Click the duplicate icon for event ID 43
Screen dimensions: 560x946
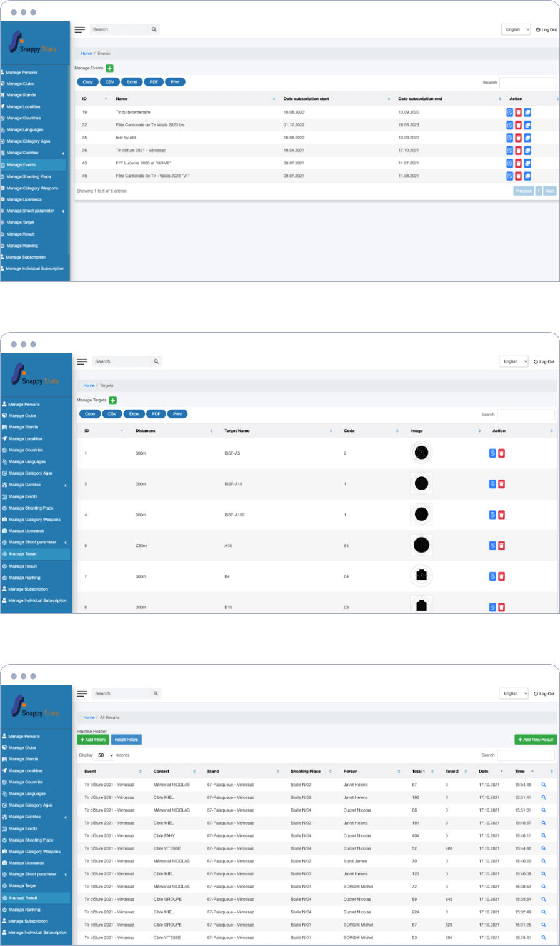coord(527,163)
